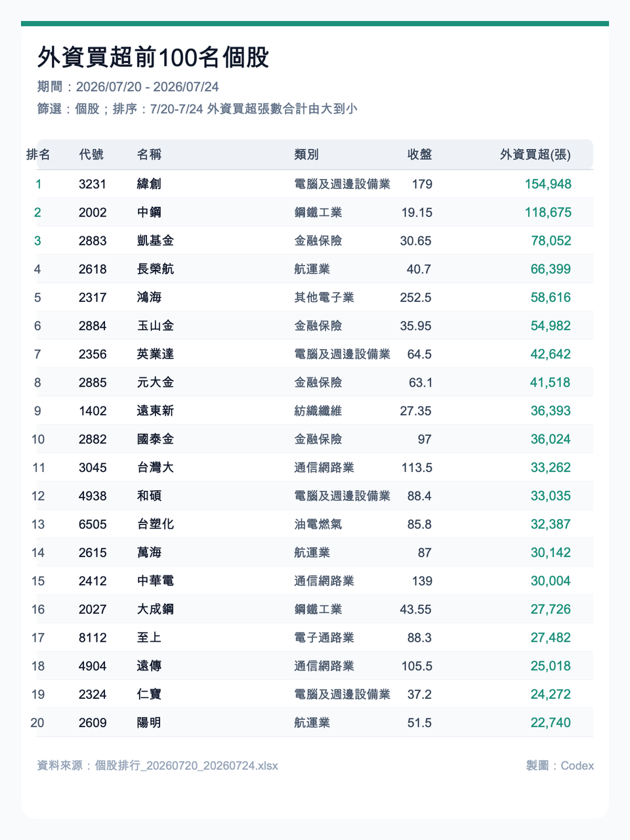This screenshot has height=840, width=630.
Task: Click the 代號 column header
Action: (91, 155)
